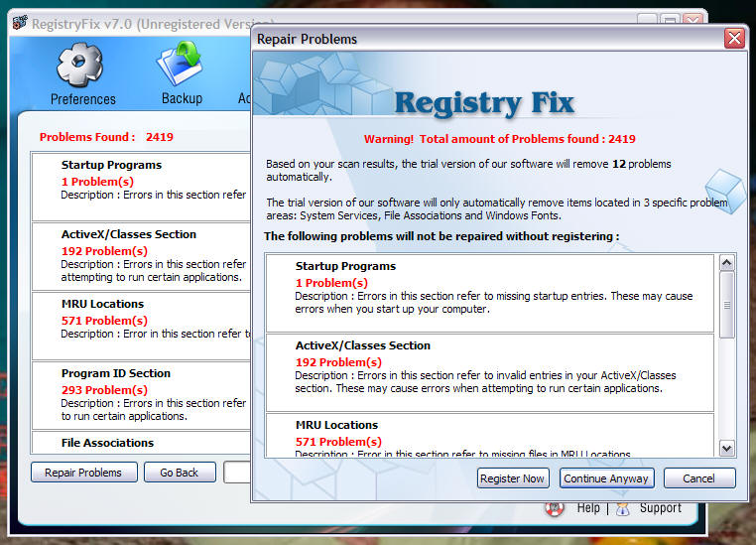Click the Preferences label in toolbar
This screenshot has width=756, height=545.
[83, 99]
